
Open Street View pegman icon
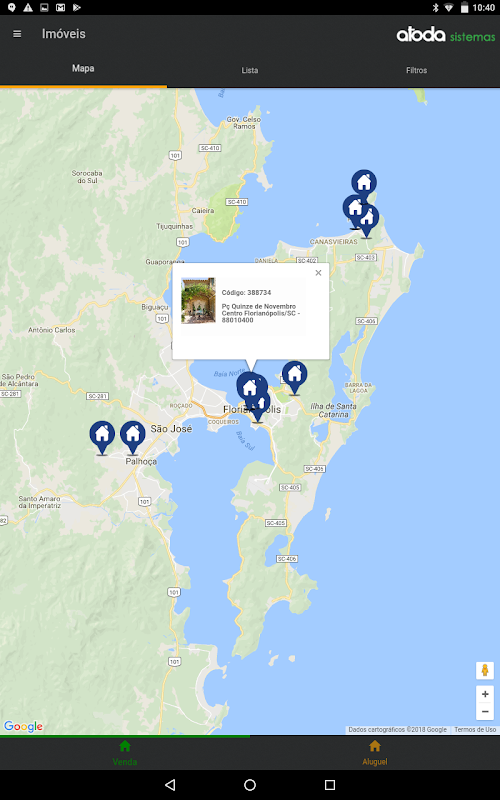coord(485,670)
